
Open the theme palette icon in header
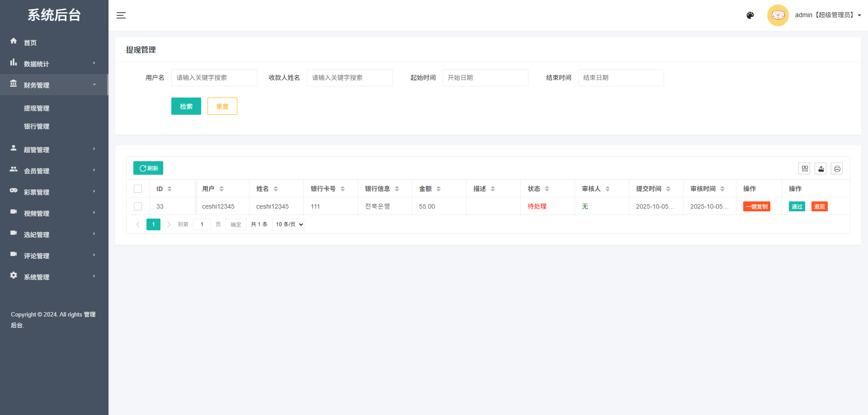750,15
